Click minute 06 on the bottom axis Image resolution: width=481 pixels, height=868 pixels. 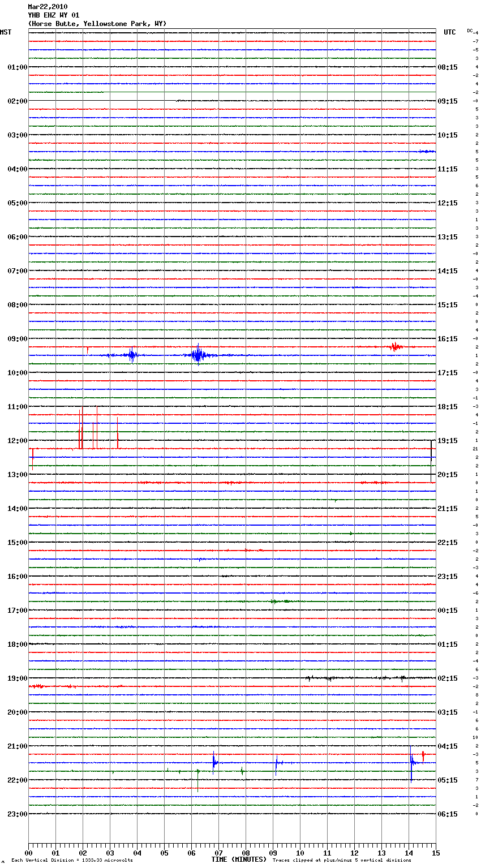191,853
